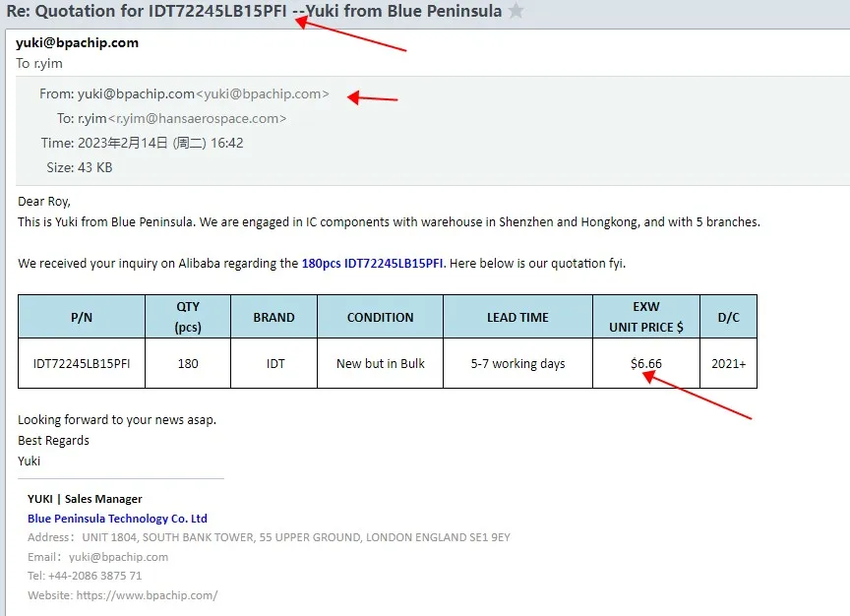
Task: Click the QTY (pcs) table header
Action: pos(188,316)
